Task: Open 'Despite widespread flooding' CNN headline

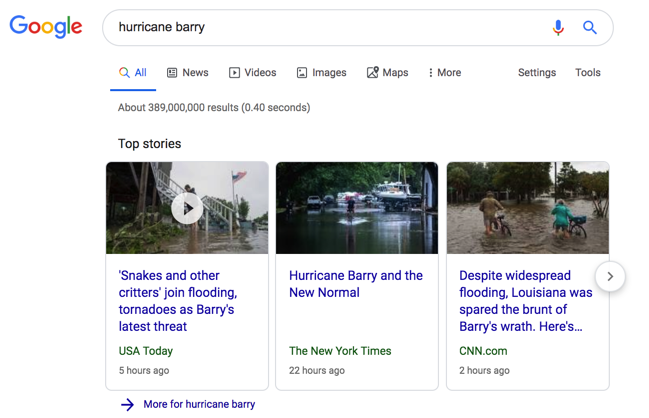Action: [526, 301]
